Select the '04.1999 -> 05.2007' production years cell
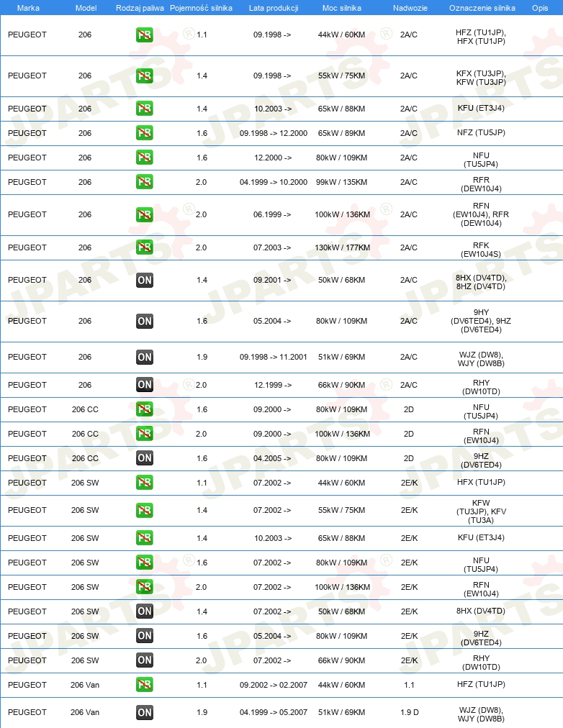Viewport: 563px width, 728px height. coord(274,712)
